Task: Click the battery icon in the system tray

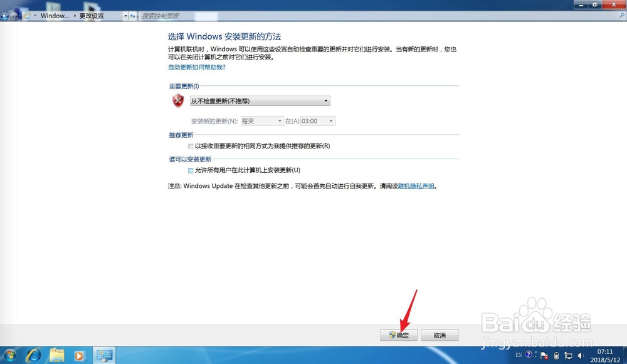Action: (556, 355)
